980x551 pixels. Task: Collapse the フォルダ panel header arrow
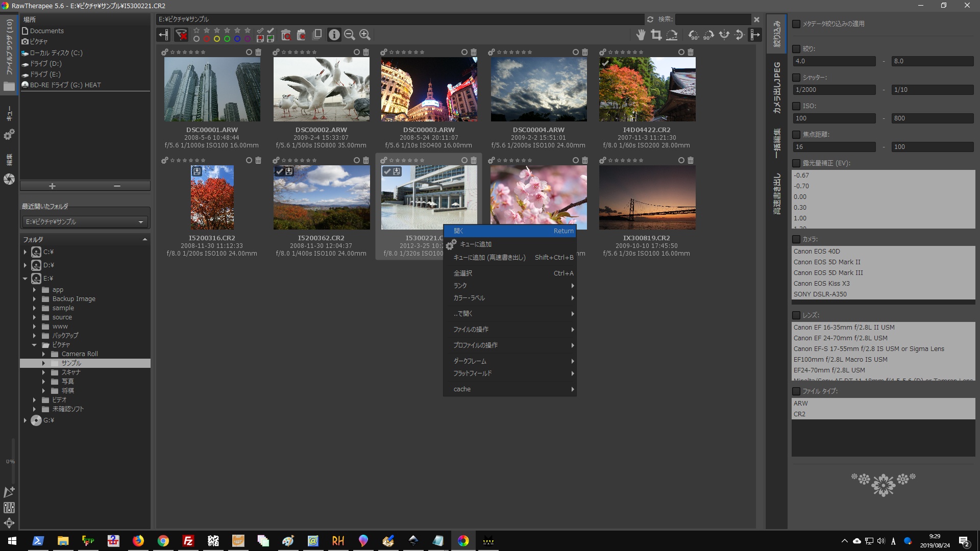[145, 239]
